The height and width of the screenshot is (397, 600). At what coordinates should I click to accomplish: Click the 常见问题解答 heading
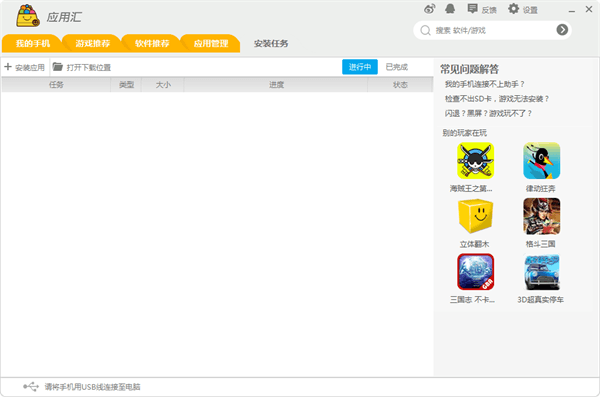pos(469,69)
